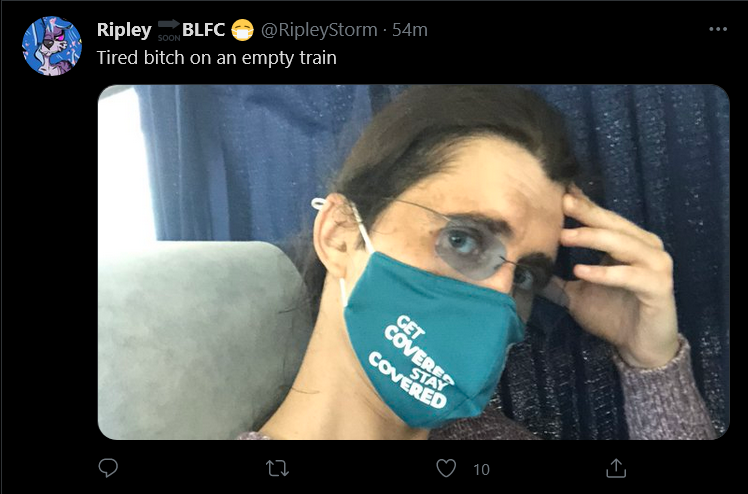Click the reply speech bubble icon
748x494 pixels.
[108, 468]
